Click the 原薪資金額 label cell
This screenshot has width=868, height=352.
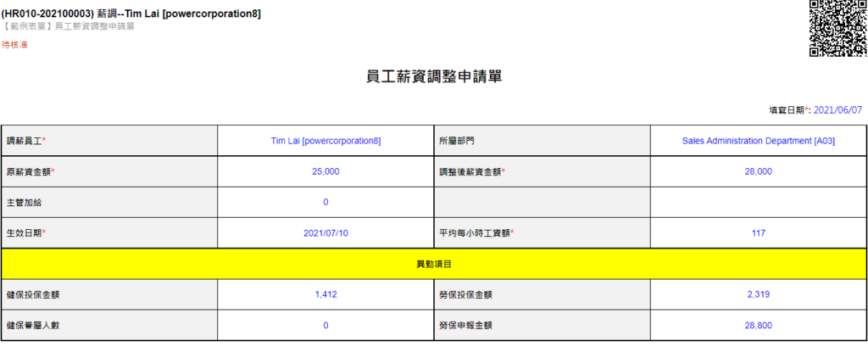pyautogui.click(x=109, y=172)
